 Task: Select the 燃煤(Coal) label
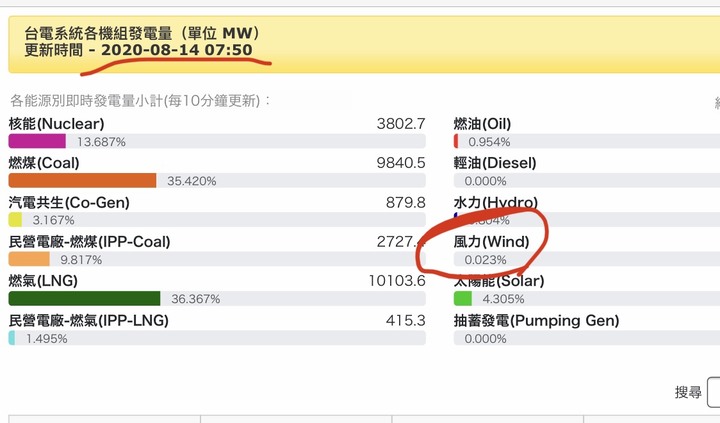tap(44, 163)
